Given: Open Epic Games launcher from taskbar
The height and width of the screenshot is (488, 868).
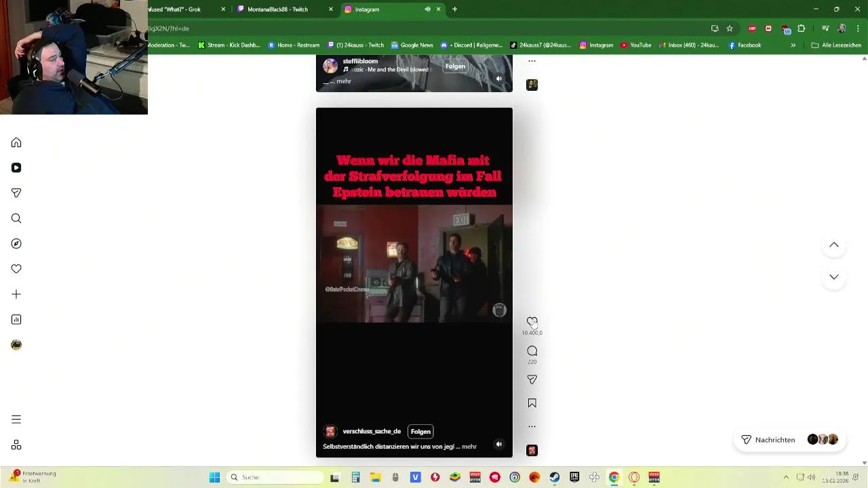Looking at the screenshot, I should point(574,477).
